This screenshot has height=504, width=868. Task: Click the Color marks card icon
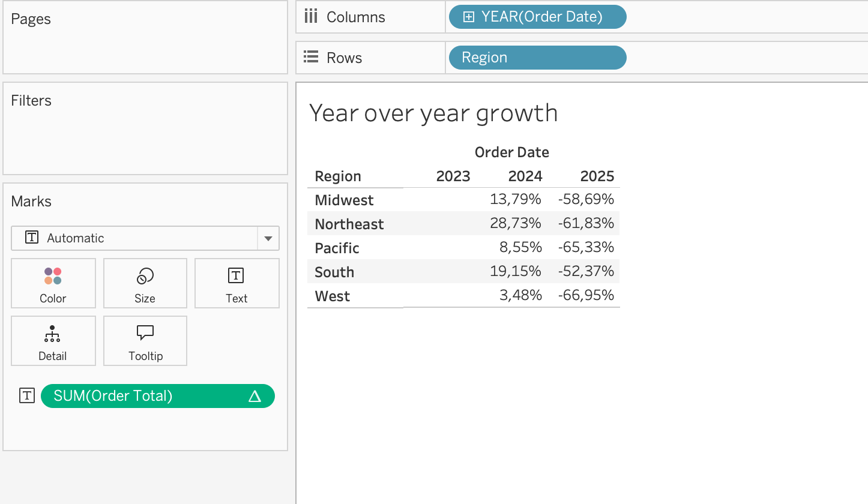[x=53, y=276]
